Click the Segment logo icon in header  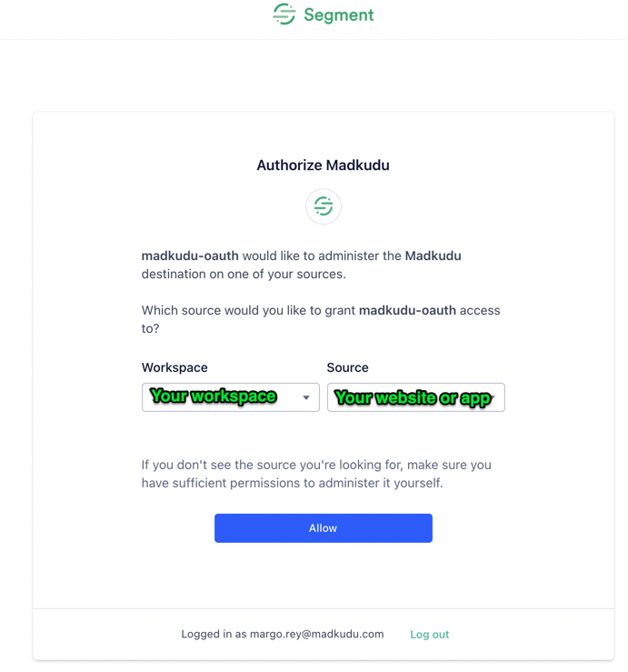(x=284, y=14)
